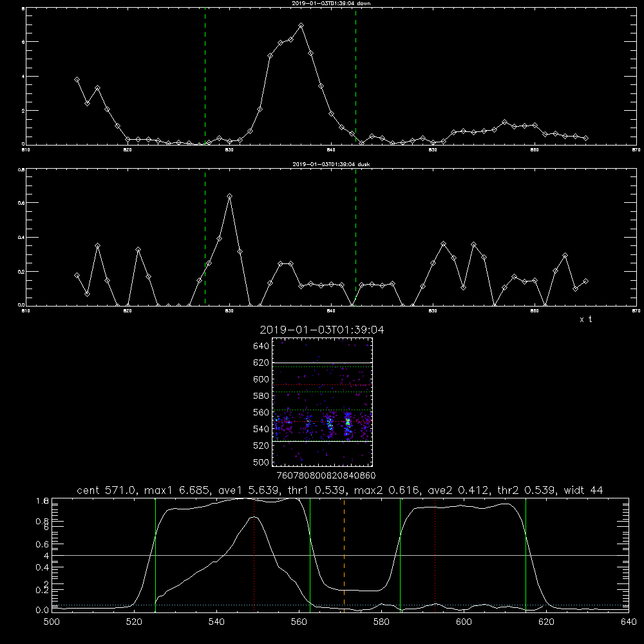
Task: Click the lower solid white line in the heatmap
Action: pos(322,441)
